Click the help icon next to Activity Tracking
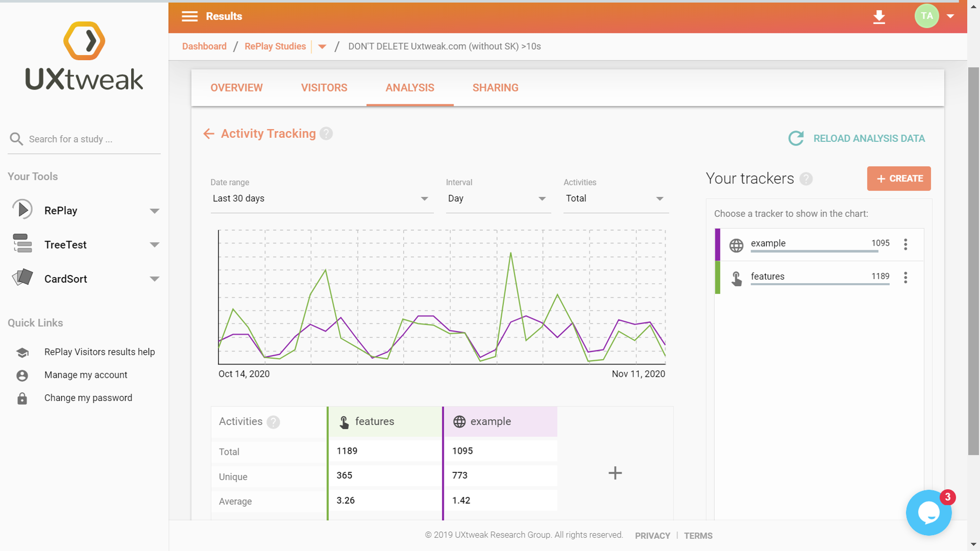The width and height of the screenshot is (980, 551). 326,134
